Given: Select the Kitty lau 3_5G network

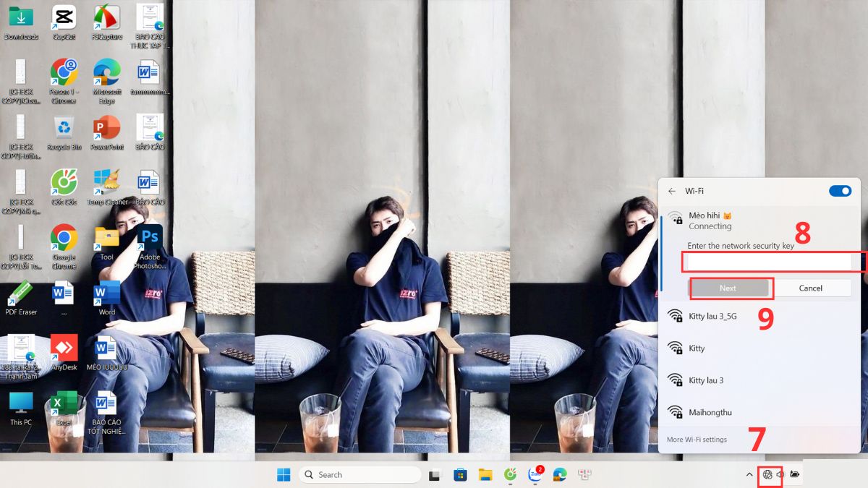Looking at the screenshot, I should 759,316.
